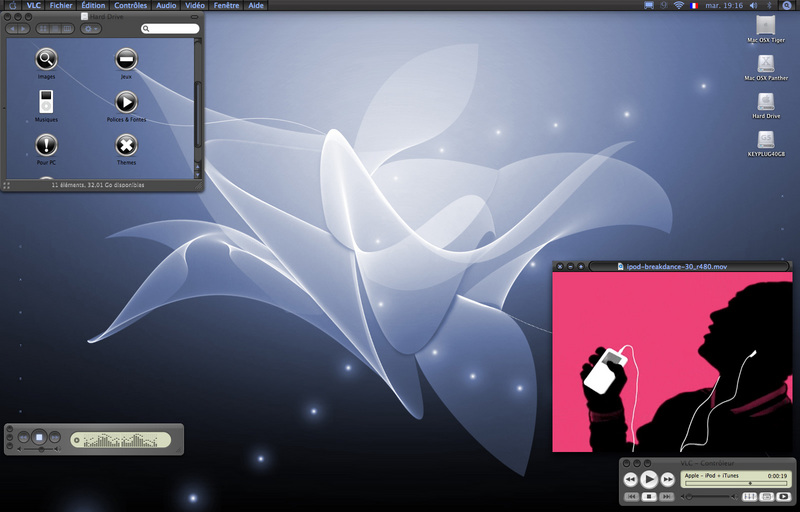Switch Finder to icon view
This screenshot has width=800, height=512.
[43, 29]
